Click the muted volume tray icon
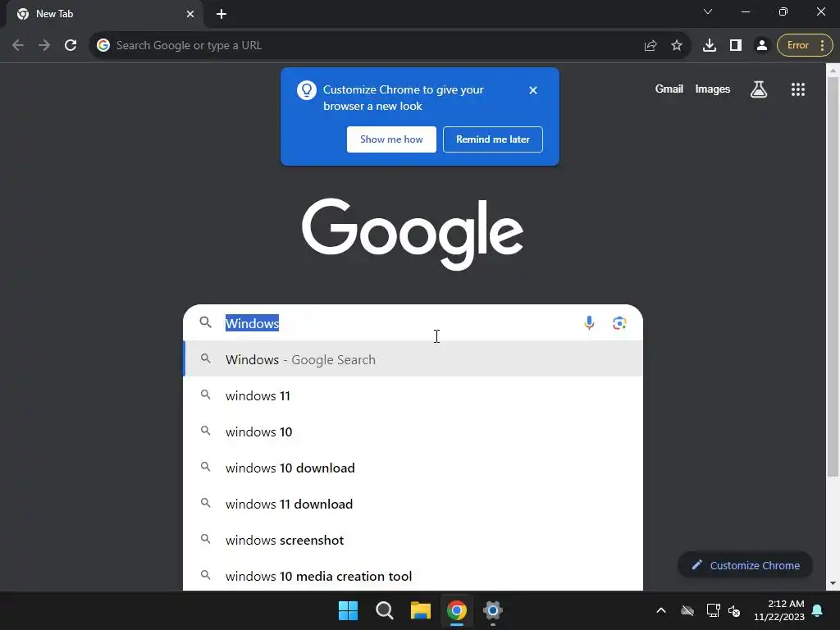This screenshot has height=630, width=840. point(734,610)
